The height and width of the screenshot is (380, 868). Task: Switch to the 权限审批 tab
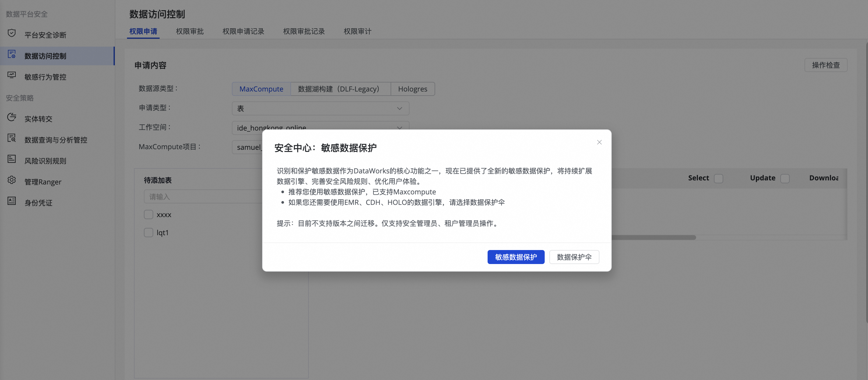pos(190,31)
